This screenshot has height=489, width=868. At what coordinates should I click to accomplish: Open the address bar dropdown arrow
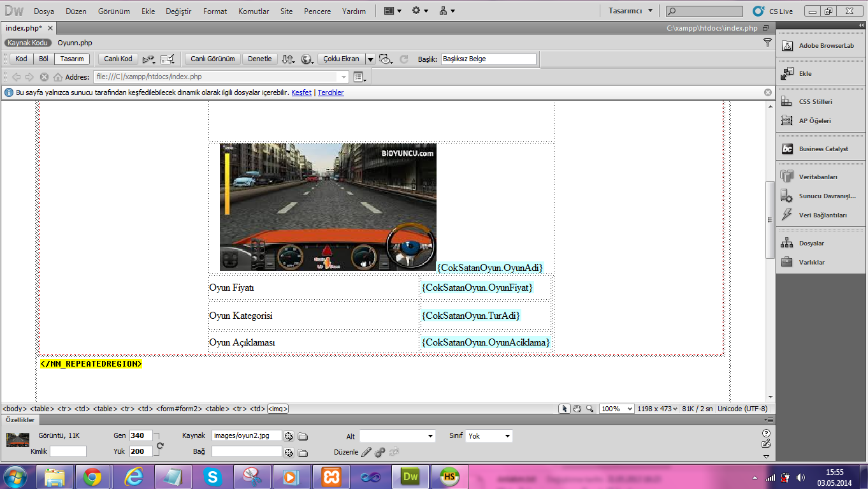click(344, 77)
